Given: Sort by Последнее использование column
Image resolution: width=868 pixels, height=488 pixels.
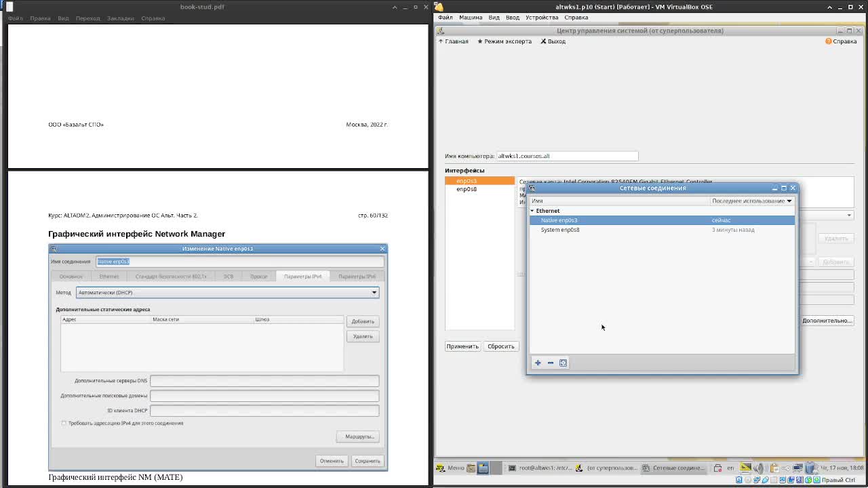Looking at the screenshot, I should (x=751, y=201).
